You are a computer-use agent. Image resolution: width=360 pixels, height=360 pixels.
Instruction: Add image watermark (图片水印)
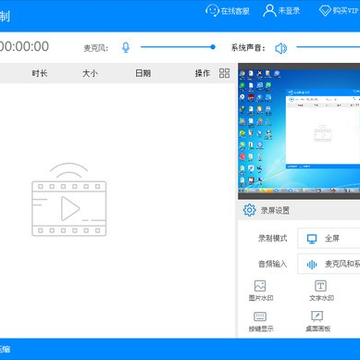[261, 291]
